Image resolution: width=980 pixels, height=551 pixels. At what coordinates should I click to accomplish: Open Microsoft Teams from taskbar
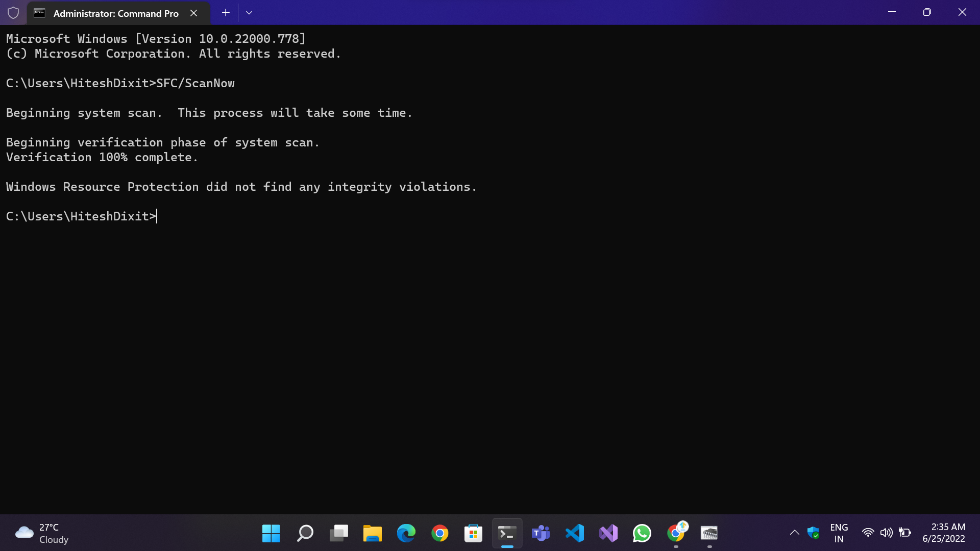coord(541,534)
